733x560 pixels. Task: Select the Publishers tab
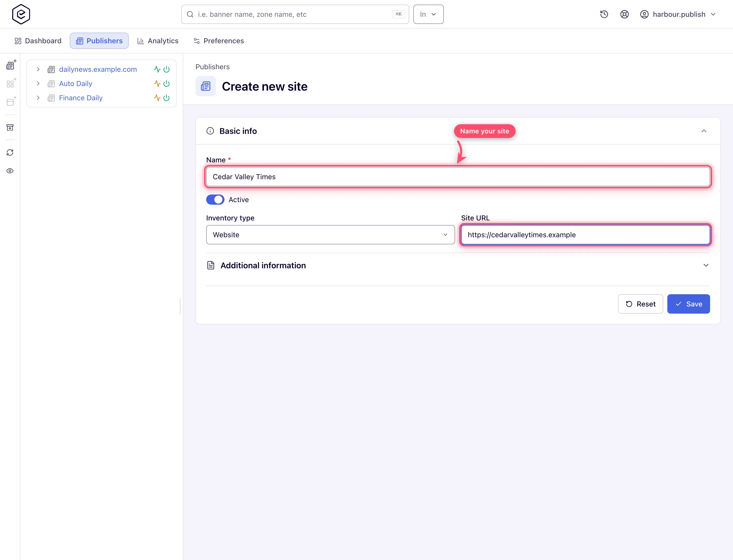pos(99,41)
